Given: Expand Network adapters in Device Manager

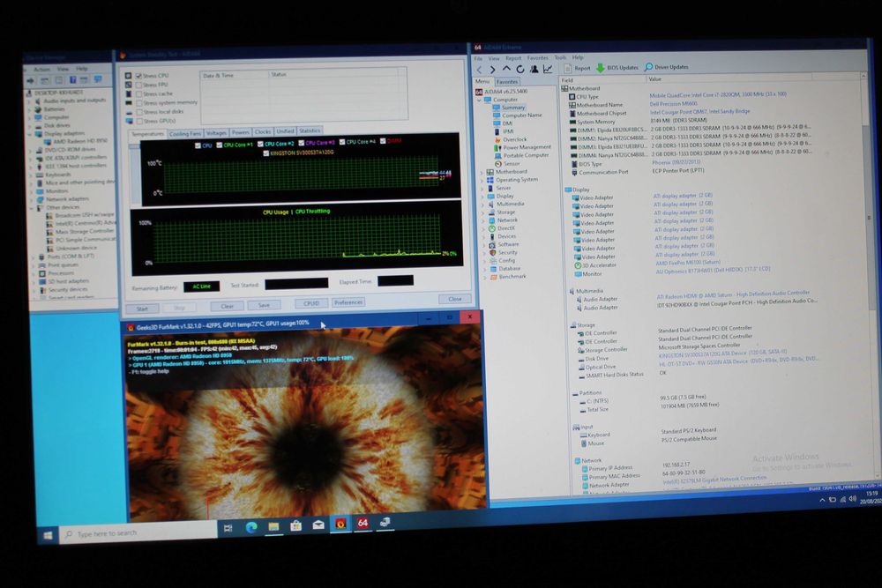Looking at the screenshot, I should click(32, 199).
